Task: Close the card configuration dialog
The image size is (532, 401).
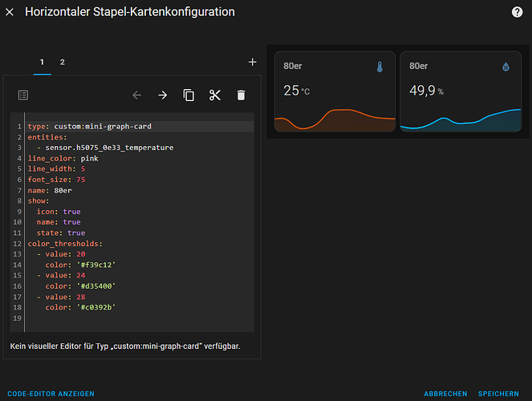Action: point(10,13)
